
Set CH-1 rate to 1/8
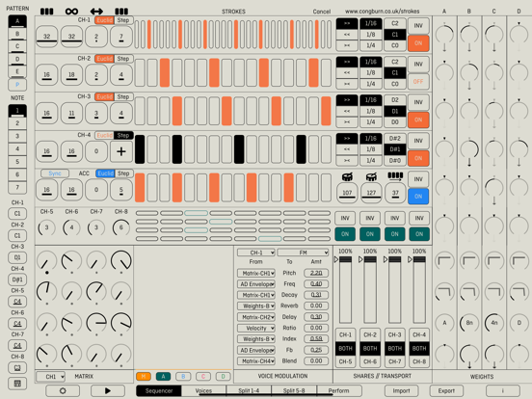pyautogui.click(x=371, y=35)
